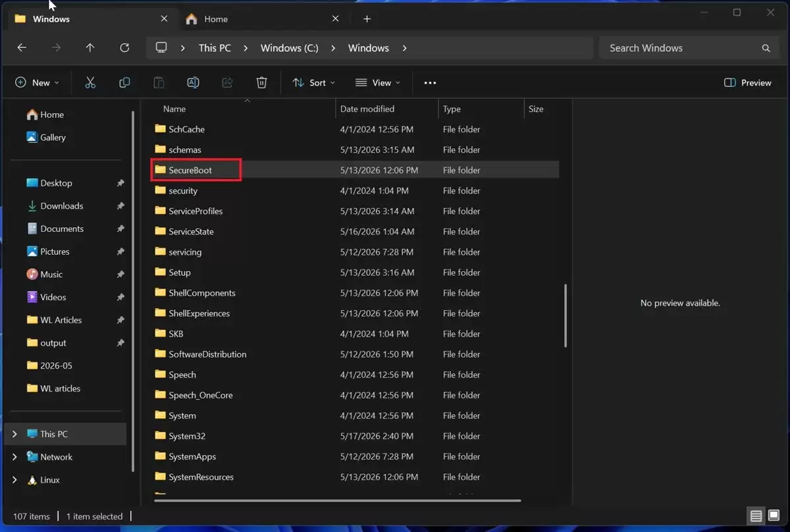The width and height of the screenshot is (790, 532).
Task: Go up one folder level arrow
Action: point(90,47)
